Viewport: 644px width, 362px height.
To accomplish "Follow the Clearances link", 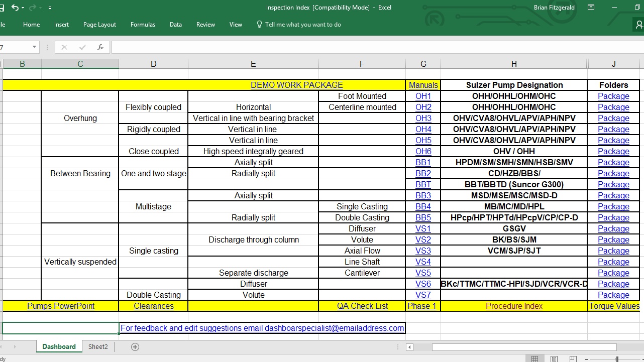I will pyautogui.click(x=154, y=306).
